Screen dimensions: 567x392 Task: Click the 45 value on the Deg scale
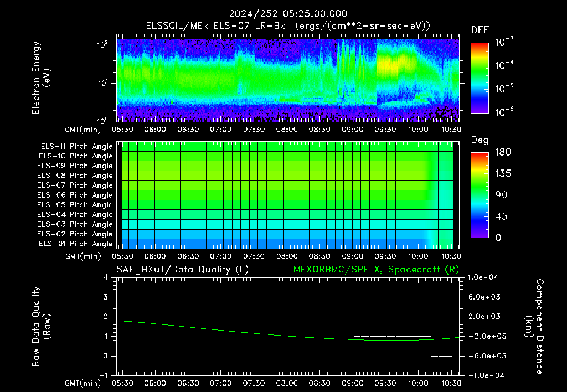pos(502,216)
